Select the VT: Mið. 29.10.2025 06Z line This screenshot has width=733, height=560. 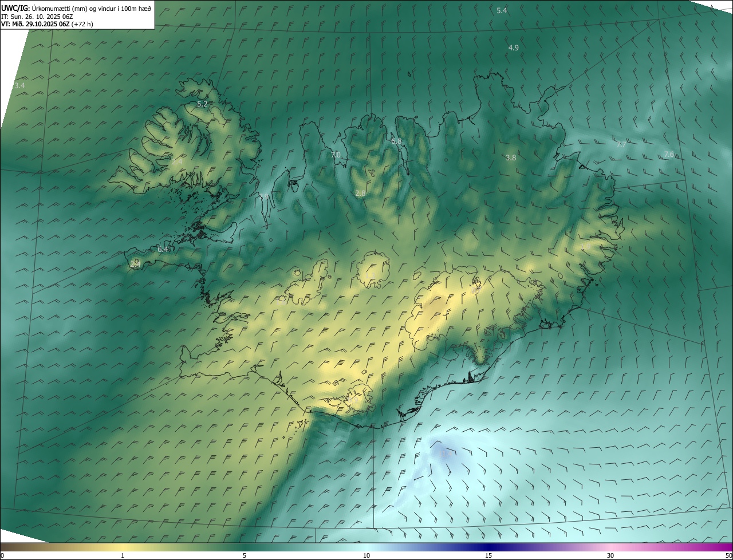(x=47, y=24)
